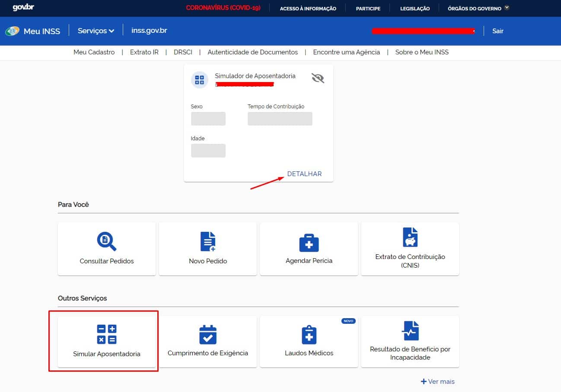Screen dimensions: 561x392
Task: Click the Sexo field
Action: pos(208,119)
